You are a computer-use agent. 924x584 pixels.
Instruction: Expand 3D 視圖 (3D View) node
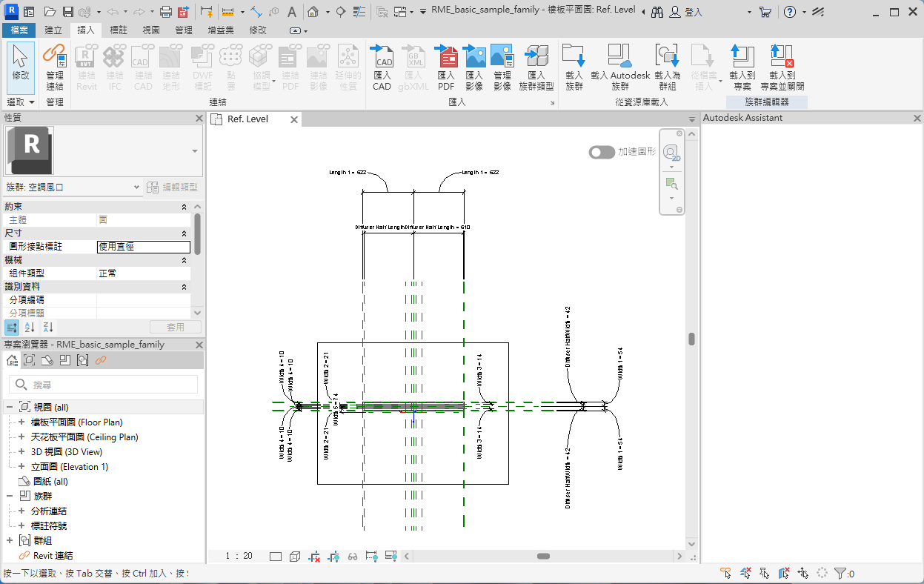pos(21,452)
